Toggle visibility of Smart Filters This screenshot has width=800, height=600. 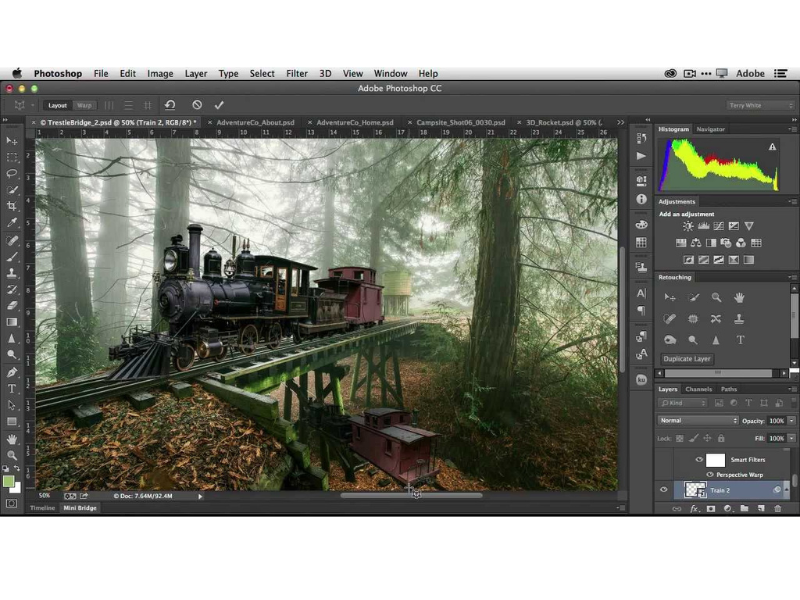click(x=699, y=460)
